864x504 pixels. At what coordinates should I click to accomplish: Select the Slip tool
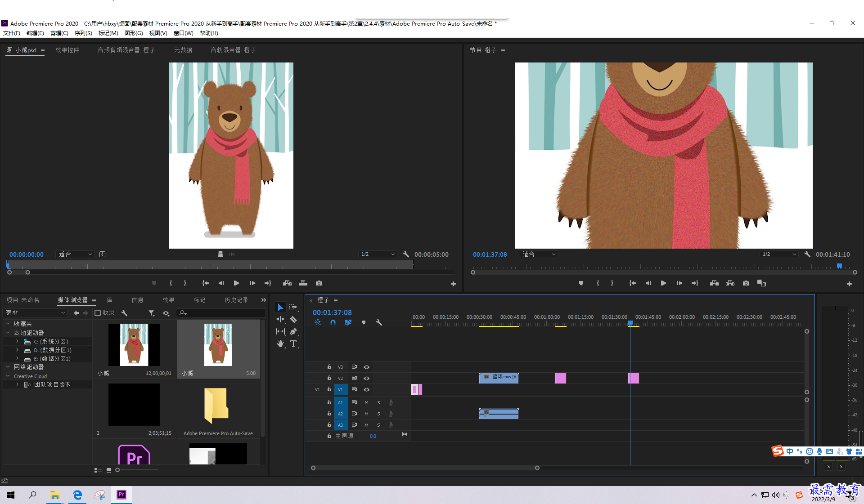tap(280, 331)
